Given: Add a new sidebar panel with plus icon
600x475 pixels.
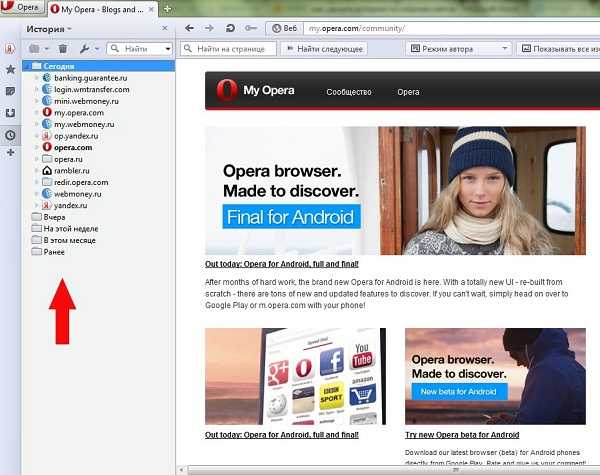Looking at the screenshot, I should click(x=10, y=153).
